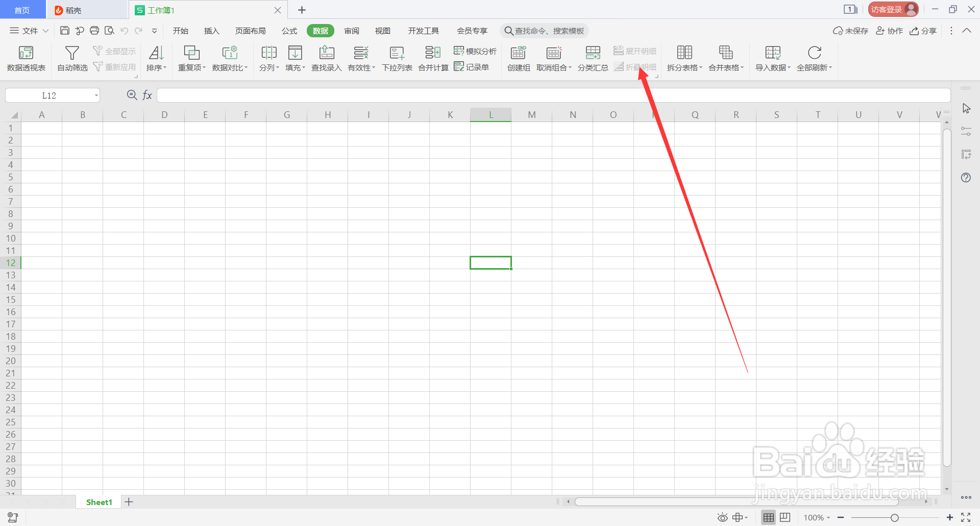Click the 协作 collaborate button
The width and height of the screenshot is (980, 526).
click(x=889, y=31)
